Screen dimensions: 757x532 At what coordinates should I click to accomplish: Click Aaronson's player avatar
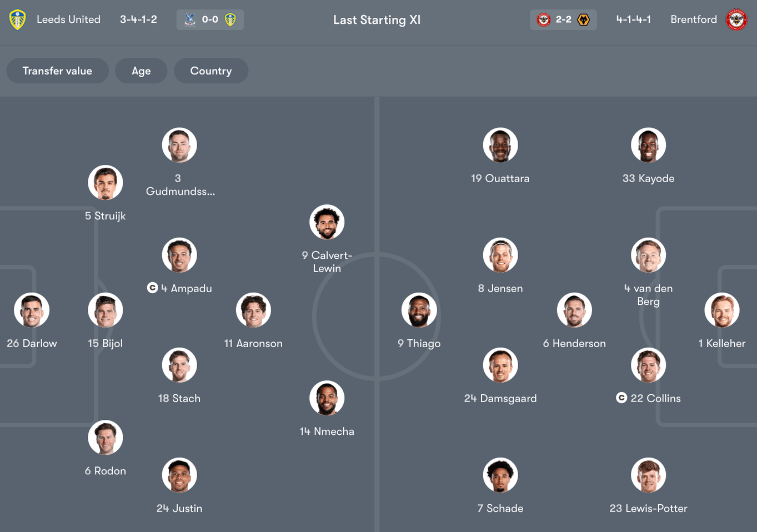point(253,310)
